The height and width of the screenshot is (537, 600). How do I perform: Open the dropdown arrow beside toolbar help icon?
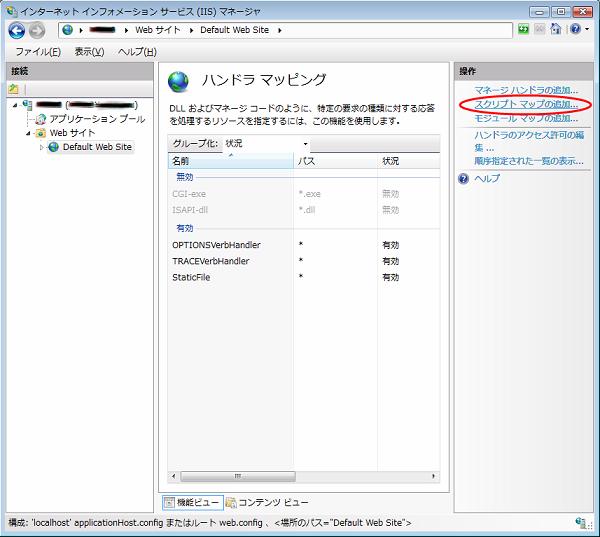tap(587, 29)
